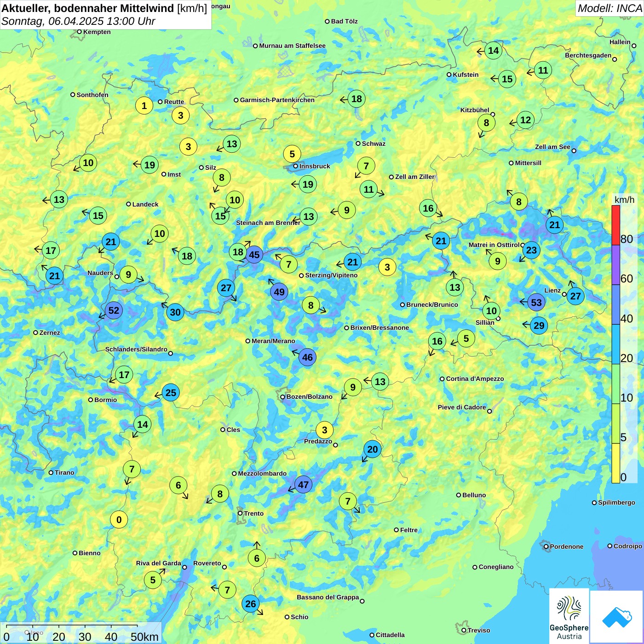
Task: Click the 45 km/h wind marker near Steinach am Brenner
Action: point(254,254)
